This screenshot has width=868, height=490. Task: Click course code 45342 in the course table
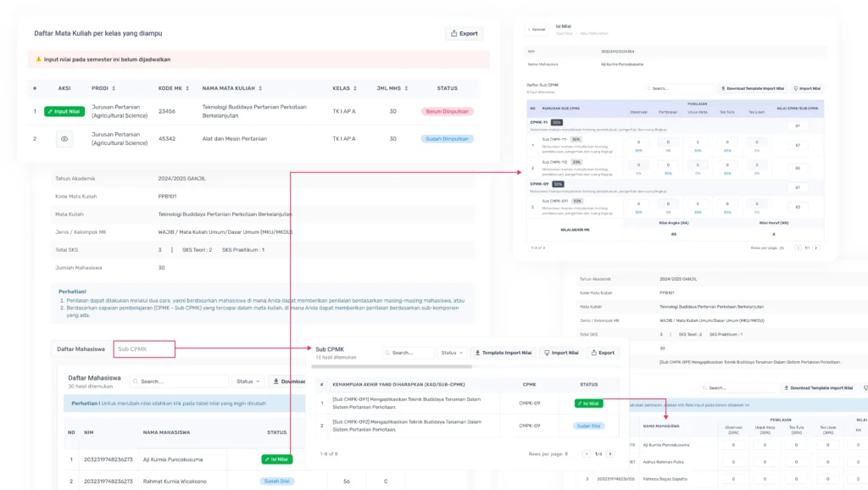tap(167, 139)
